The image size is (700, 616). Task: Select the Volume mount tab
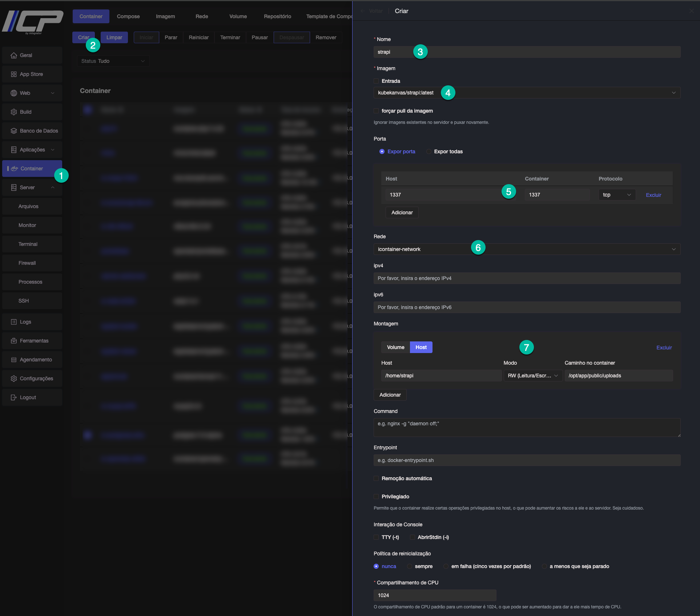point(395,347)
